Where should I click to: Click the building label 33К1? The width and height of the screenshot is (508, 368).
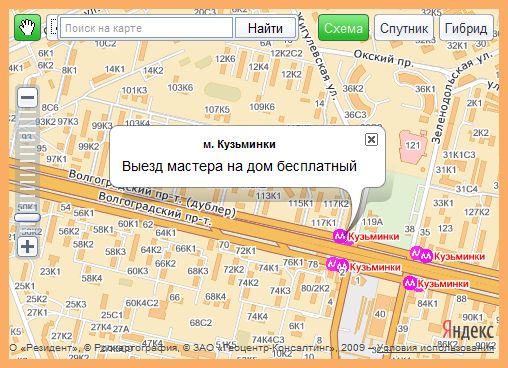pyautogui.click(x=443, y=203)
